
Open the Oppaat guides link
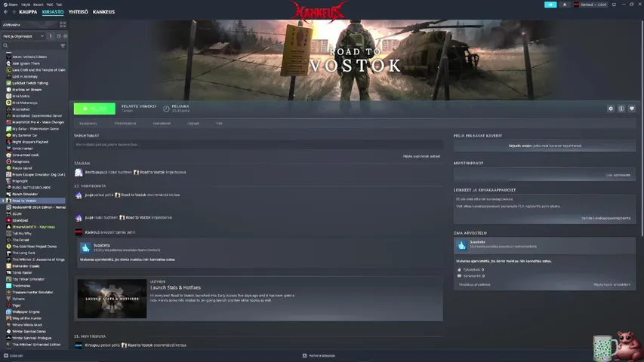point(193,123)
